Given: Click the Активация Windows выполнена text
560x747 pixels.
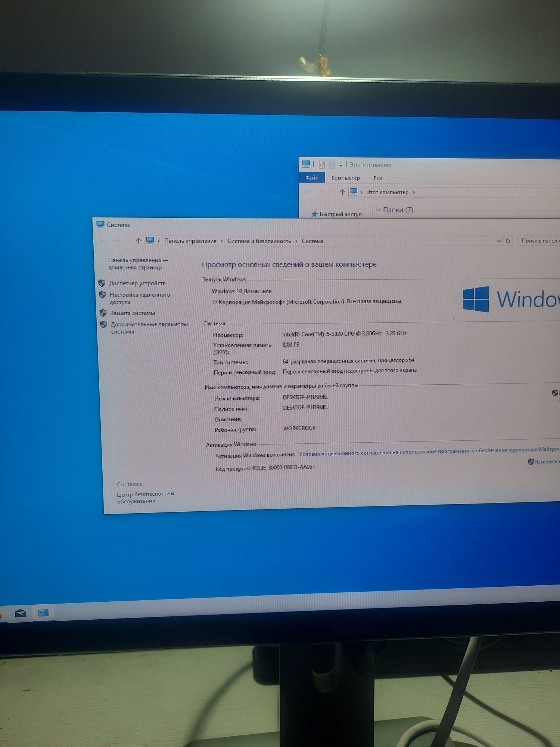Looking at the screenshot, I should [x=255, y=455].
